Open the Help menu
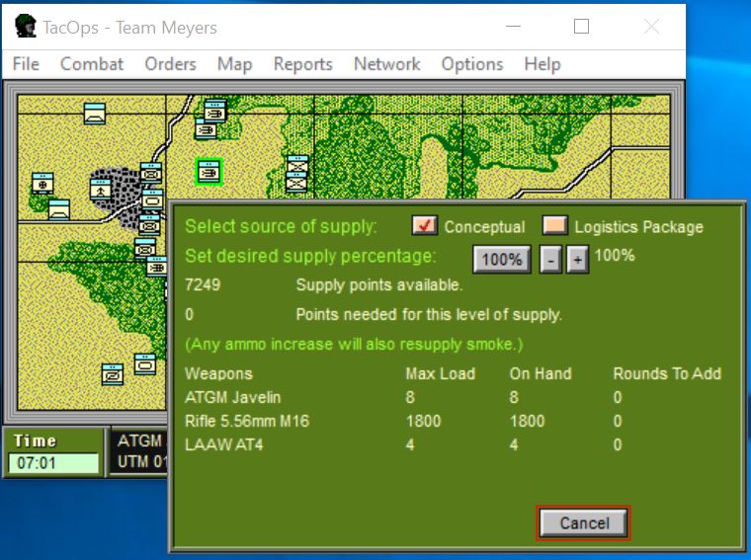751x560 pixels. point(542,64)
